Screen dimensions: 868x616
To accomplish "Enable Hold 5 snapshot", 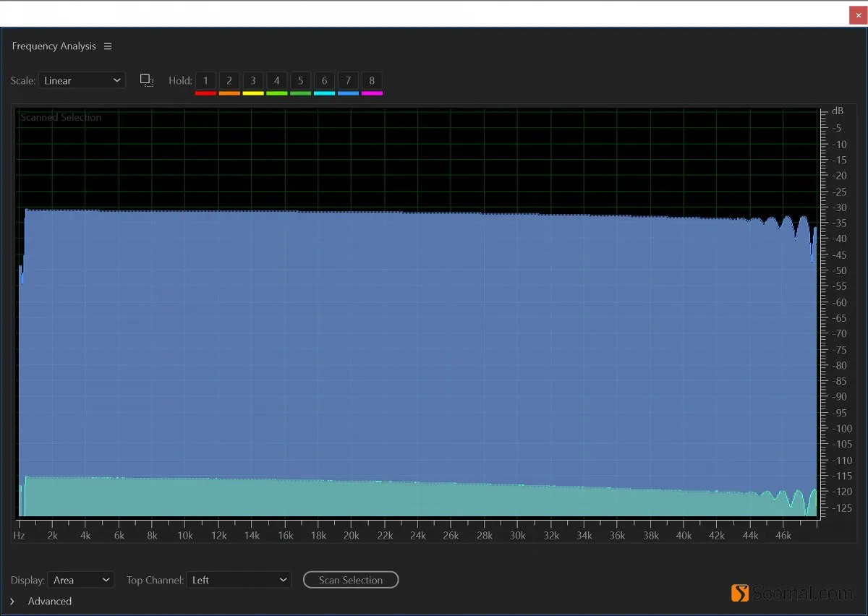I will coord(300,80).
